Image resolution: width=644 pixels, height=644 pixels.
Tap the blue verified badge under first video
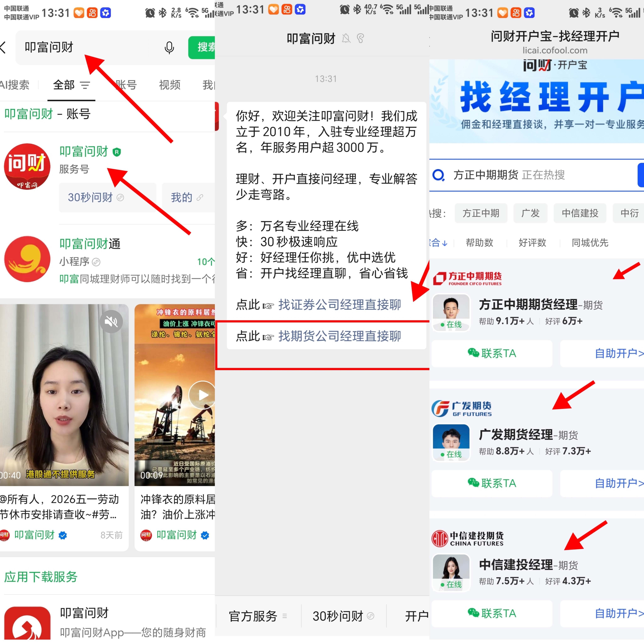click(63, 535)
